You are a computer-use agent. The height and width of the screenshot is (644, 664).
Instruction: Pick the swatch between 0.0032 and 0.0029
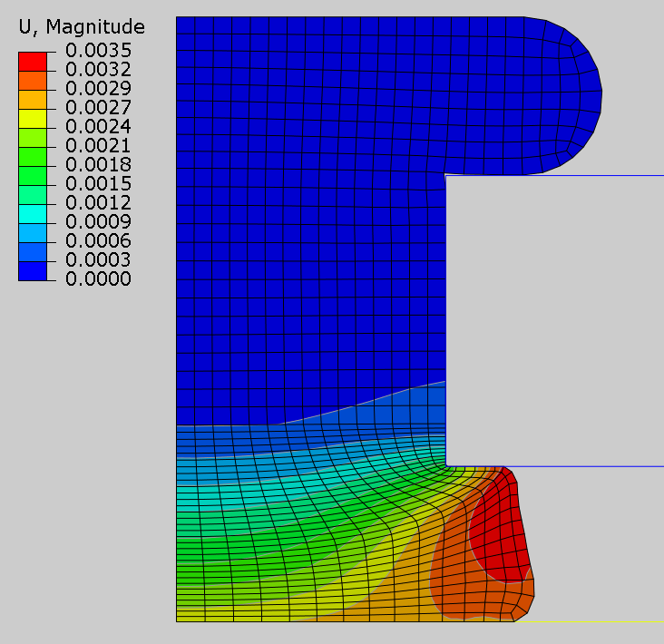33,81
